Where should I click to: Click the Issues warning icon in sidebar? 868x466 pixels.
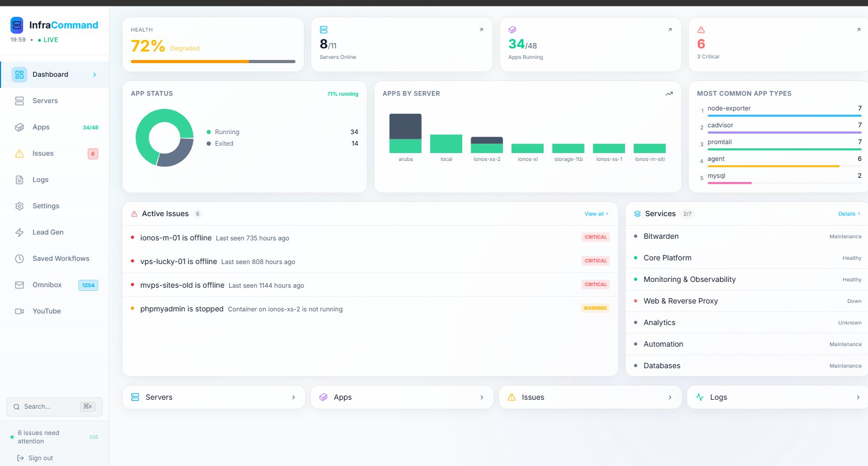(x=19, y=154)
